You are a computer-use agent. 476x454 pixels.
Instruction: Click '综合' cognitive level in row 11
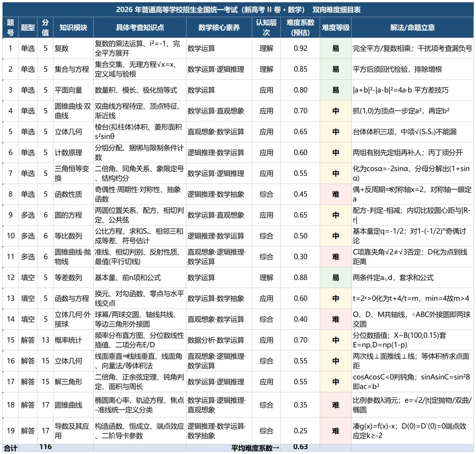coord(266,257)
